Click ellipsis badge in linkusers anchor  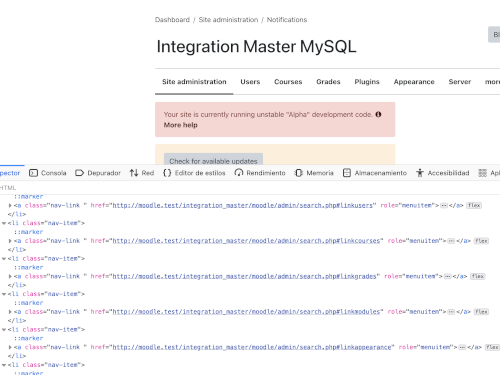444,205
